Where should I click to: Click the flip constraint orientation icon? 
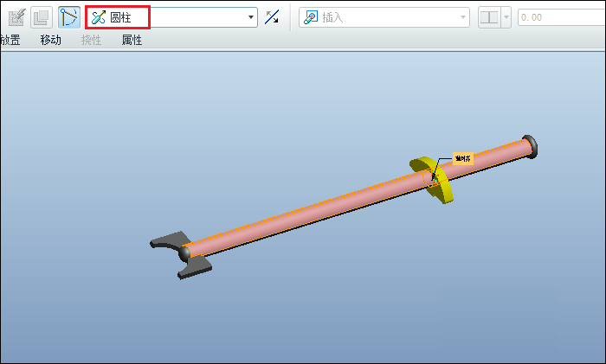(272, 17)
